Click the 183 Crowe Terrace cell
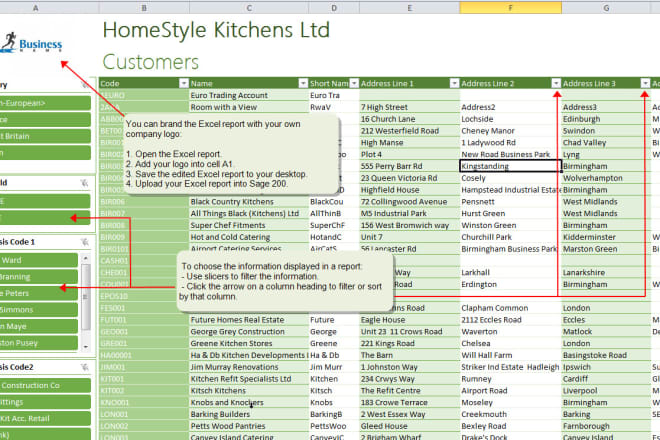The height and width of the screenshot is (440, 660). coord(410,402)
